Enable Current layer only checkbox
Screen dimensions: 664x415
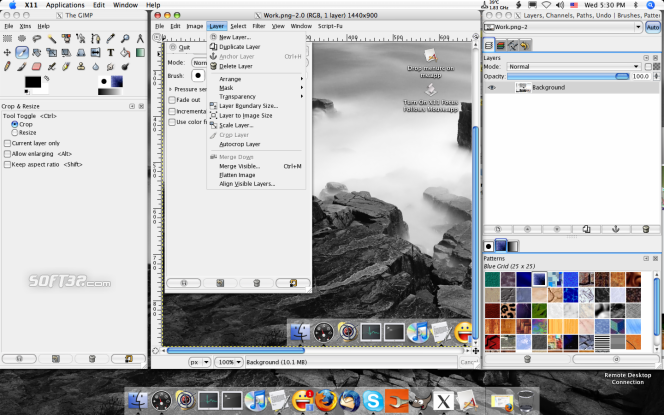tap(8, 143)
